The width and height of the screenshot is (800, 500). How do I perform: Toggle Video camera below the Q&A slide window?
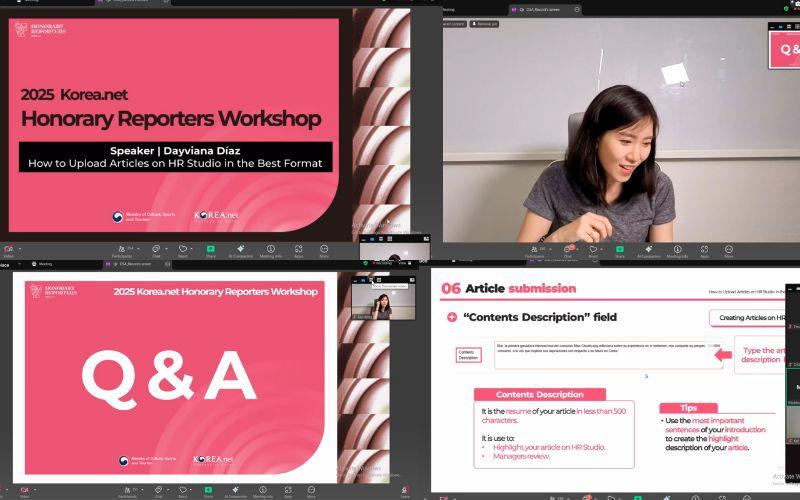click(x=24, y=490)
